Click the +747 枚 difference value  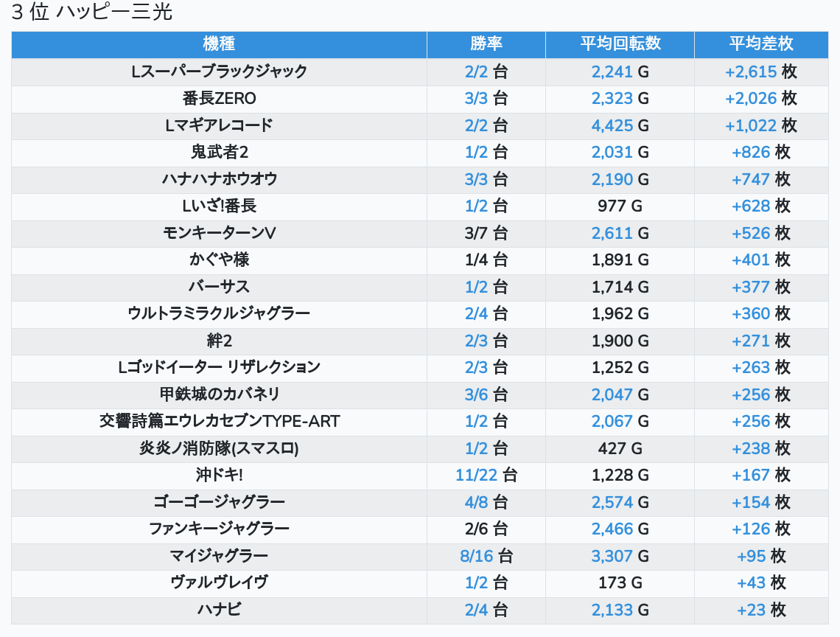[760, 179]
